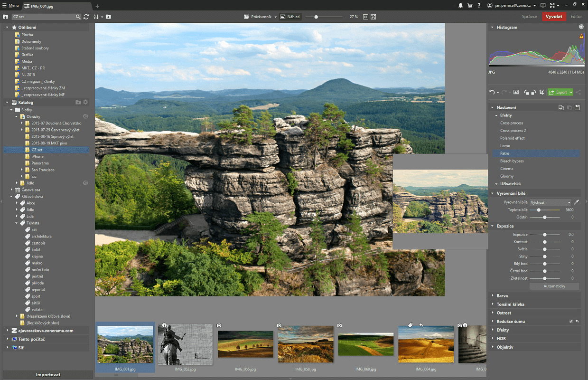This screenshot has width=588, height=380.
Task: Click the rotate right icon
Action: 533,92
